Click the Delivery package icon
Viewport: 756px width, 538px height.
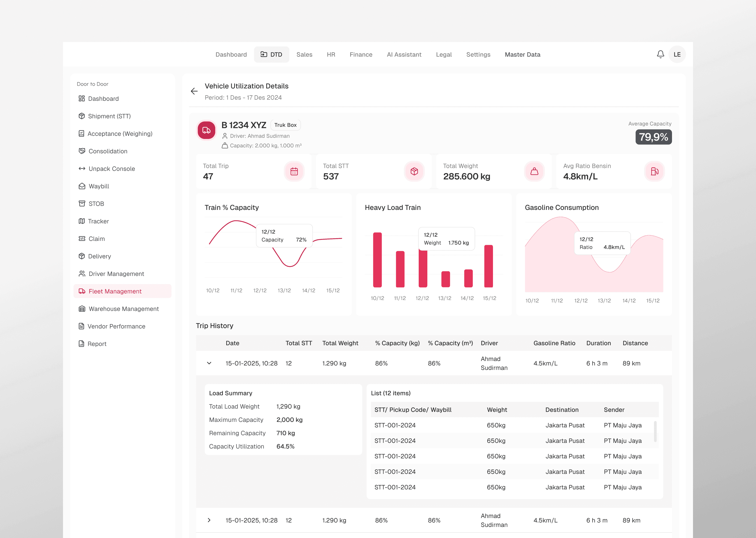pos(82,256)
